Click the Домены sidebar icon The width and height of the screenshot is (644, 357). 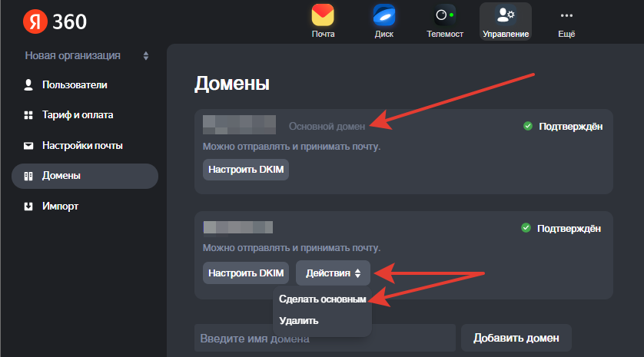click(28, 176)
